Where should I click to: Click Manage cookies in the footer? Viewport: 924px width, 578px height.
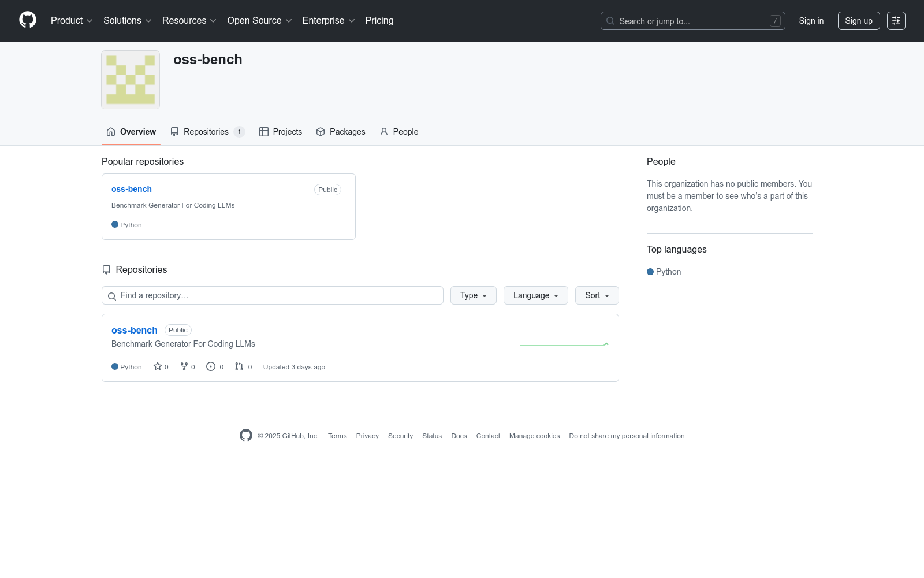point(535,436)
